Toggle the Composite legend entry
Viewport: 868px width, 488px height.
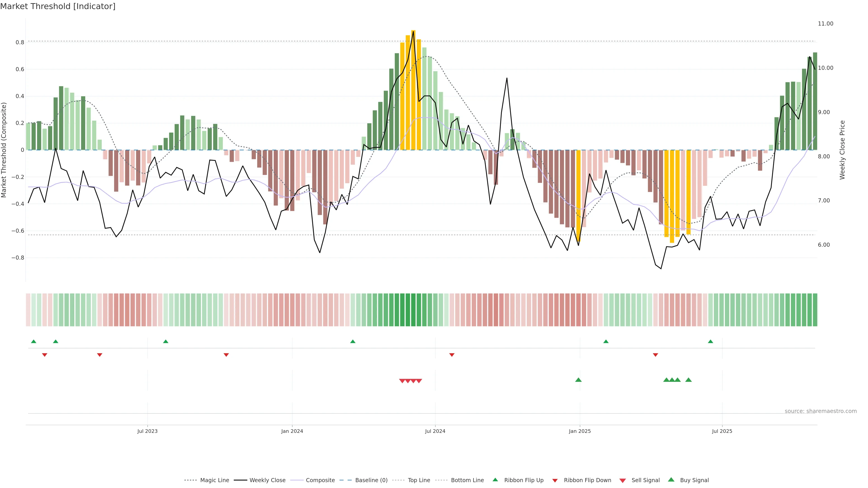pos(320,480)
